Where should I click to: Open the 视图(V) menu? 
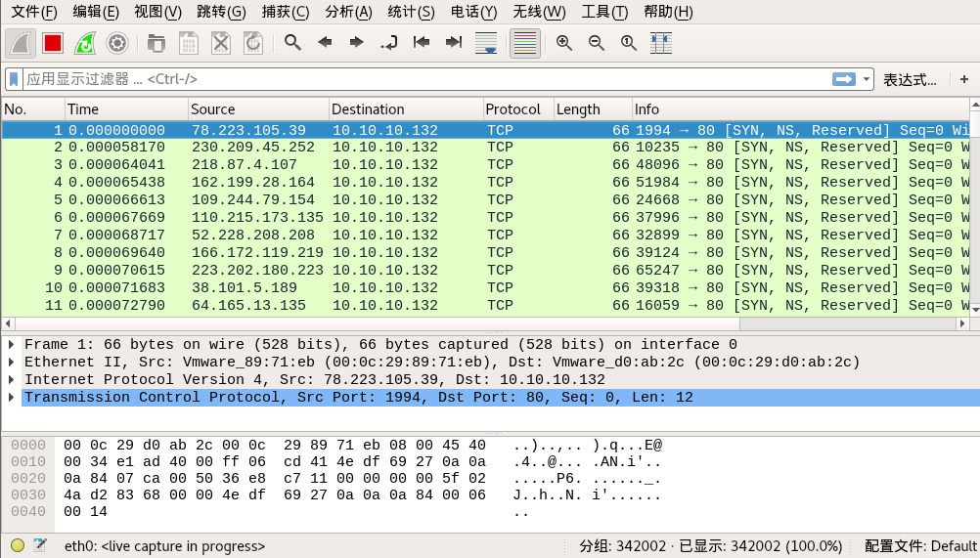click(x=157, y=12)
